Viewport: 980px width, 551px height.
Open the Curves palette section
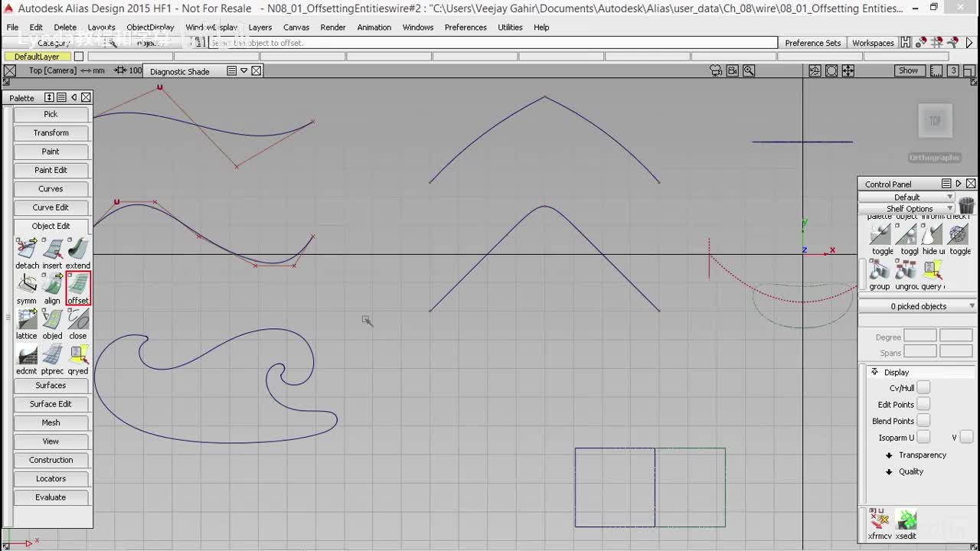[51, 188]
